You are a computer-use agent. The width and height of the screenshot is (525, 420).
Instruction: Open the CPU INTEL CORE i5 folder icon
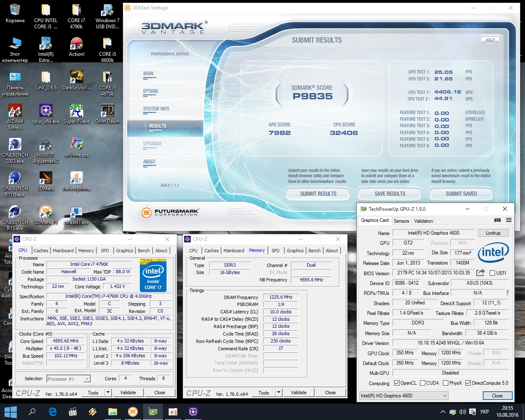tap(46, 17)
